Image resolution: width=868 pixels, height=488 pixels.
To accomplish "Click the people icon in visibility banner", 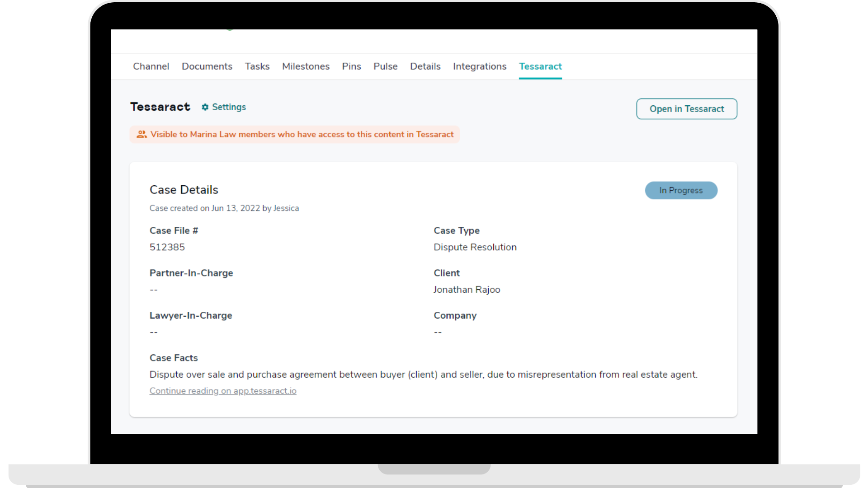I will [142, 134].
